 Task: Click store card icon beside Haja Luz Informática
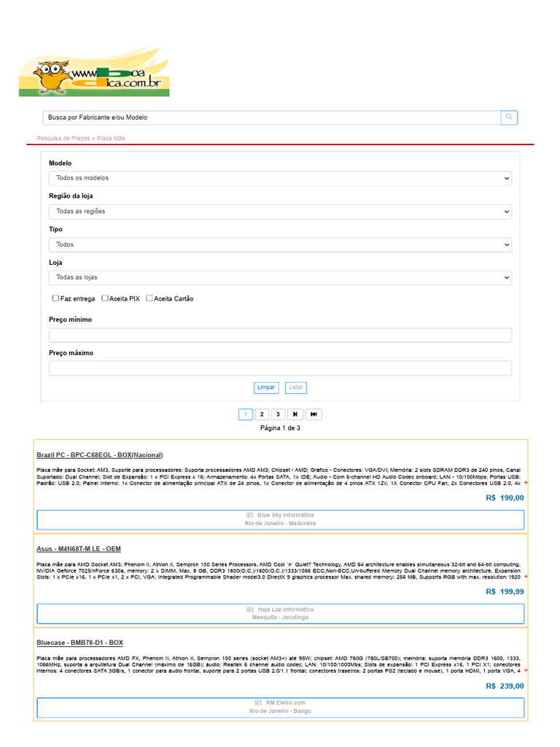tap(250, 609)
